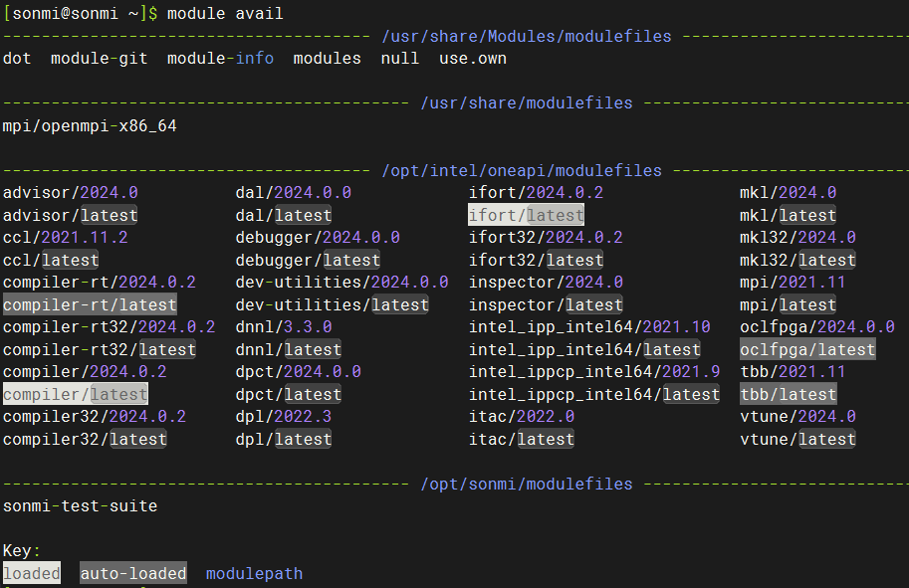Click the loaded 'compiler/latest' entry

click(76, 394)
